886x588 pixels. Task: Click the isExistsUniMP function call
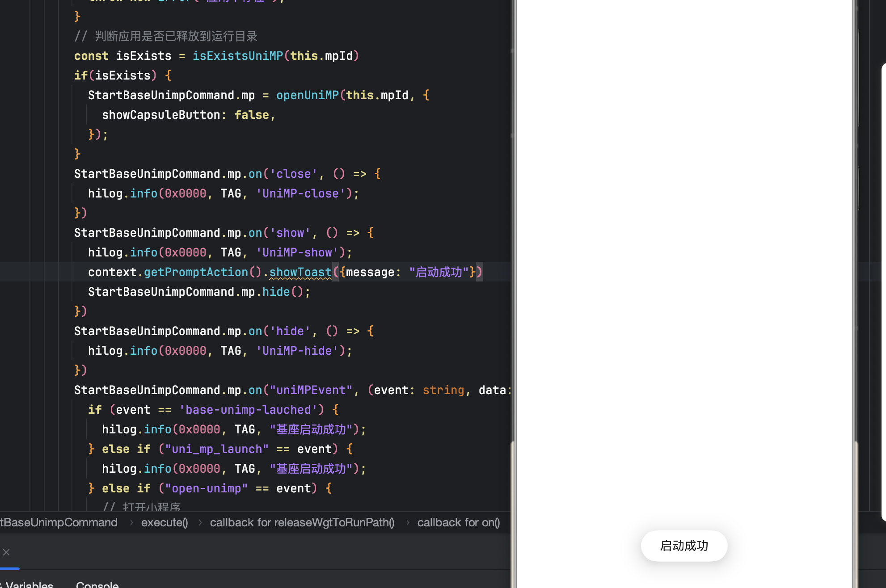click(x=237, y=56)
